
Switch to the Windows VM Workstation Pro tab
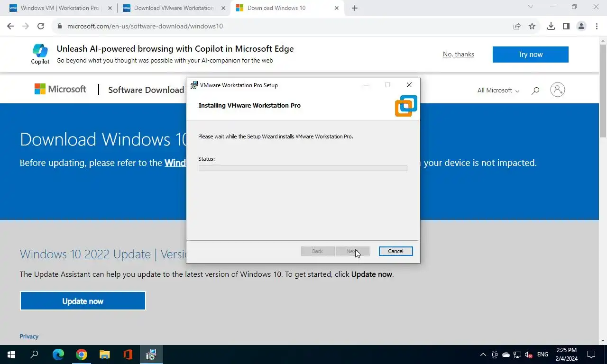[x=59, y=8]
